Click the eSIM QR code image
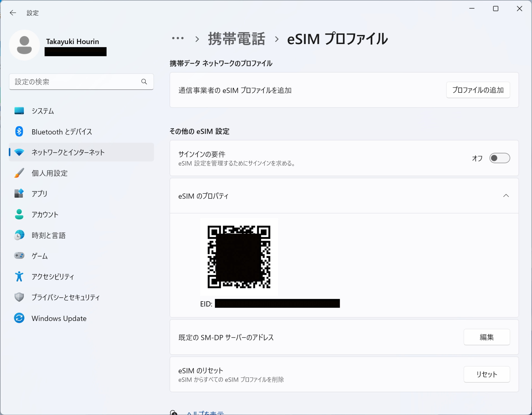Viewport: 532px width, 415px height. tap(239, 257)
